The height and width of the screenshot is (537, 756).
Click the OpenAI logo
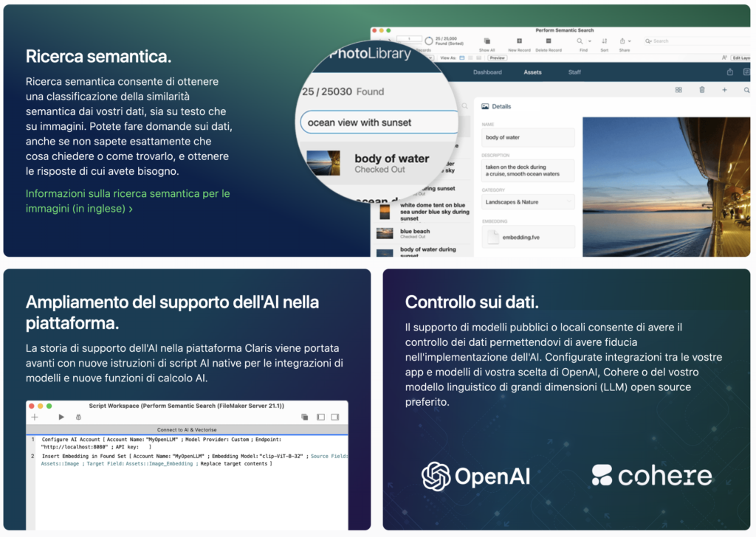coord(476,477)
